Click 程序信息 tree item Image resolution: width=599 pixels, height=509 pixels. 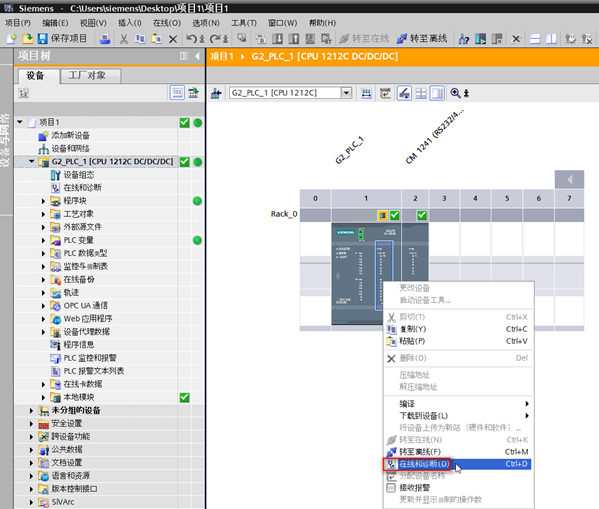click(x=79, y=345)
